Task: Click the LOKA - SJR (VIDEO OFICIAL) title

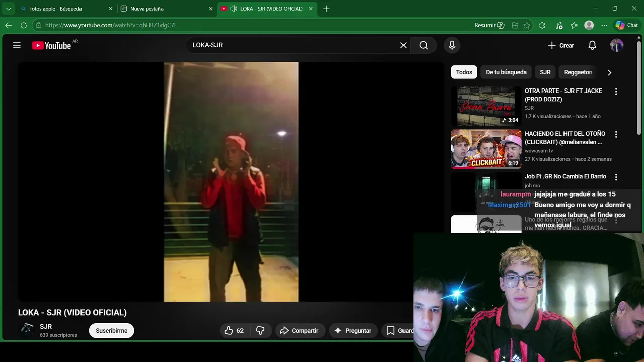Action: [x=72, y=313]
